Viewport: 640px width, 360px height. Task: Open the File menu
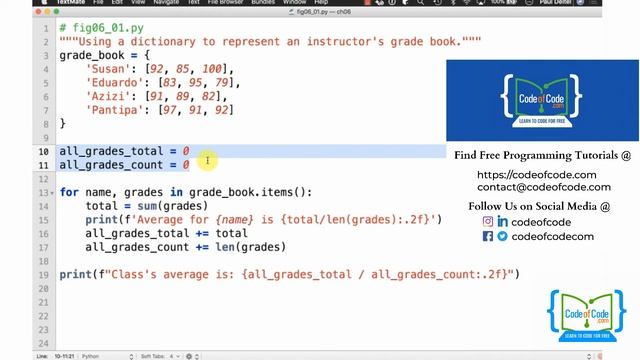click(98, 2)
